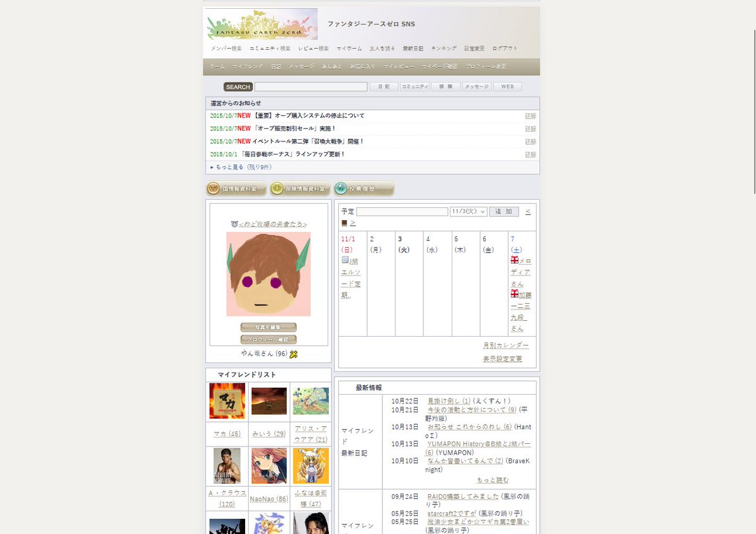Click the diary icon on 11/1 calendar entry
The width and height of the screenshot is (756, 534).
pyautogui.click(x=345, y=260)
